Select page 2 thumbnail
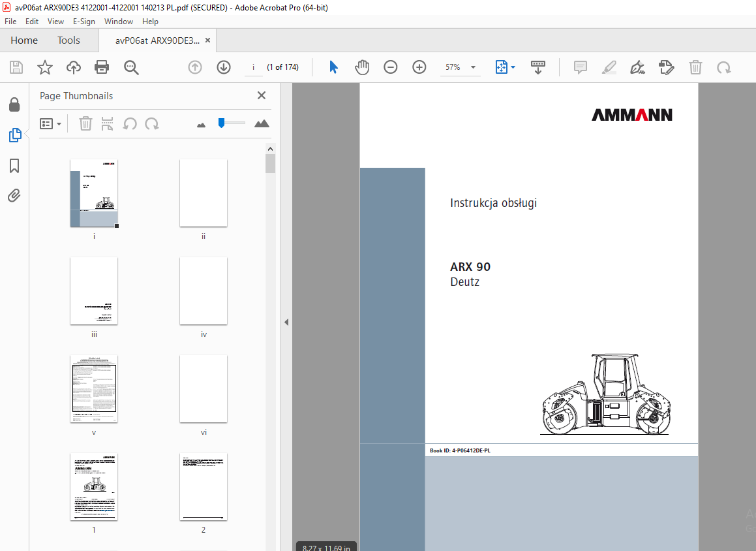 pos(204,487)
